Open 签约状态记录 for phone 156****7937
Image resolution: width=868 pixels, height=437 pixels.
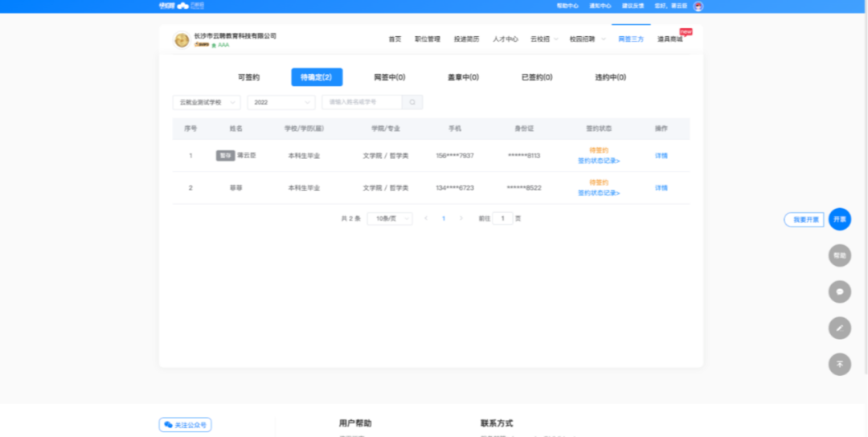(599, 161)
